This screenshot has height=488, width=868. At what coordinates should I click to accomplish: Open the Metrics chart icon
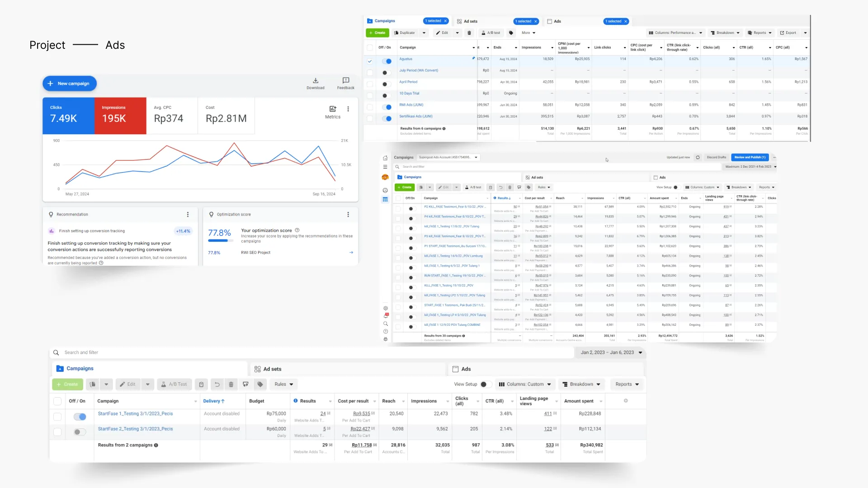click(333, 109)
